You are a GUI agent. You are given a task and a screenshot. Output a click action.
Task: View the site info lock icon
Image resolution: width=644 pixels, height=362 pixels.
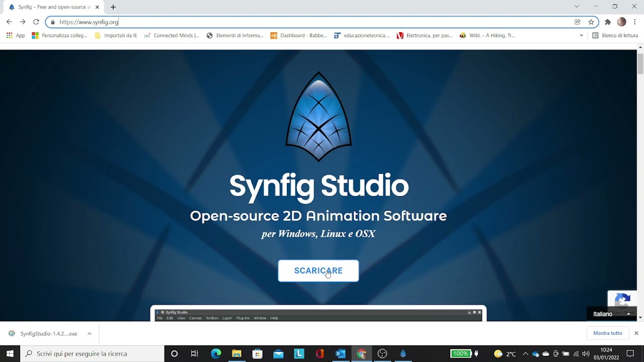point(53,22)
